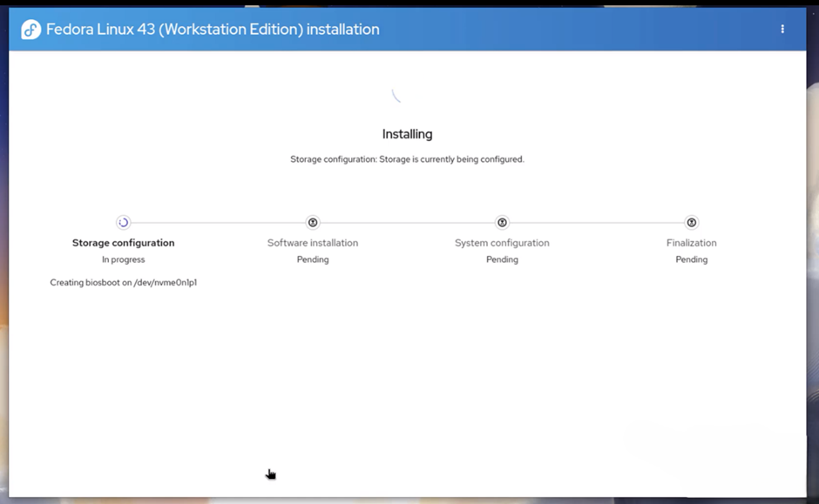This screenshot has height=504, width=819.
Task: Select the Software installation step label
Action: point(313,243)
